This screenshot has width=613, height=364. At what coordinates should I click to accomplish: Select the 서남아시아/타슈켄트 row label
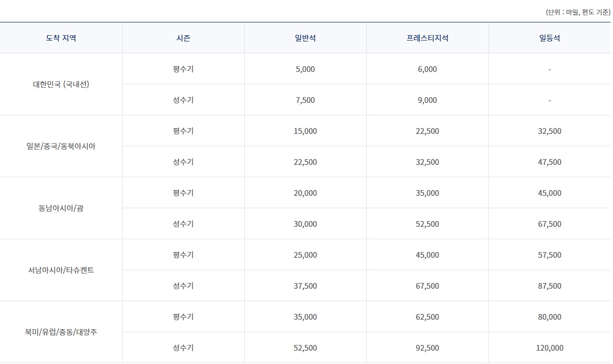coord(61,270)
